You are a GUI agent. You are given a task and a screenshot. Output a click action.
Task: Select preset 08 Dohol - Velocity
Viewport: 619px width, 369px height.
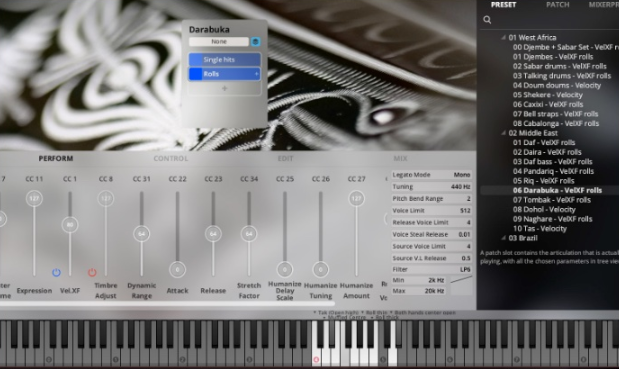point(544,210)
